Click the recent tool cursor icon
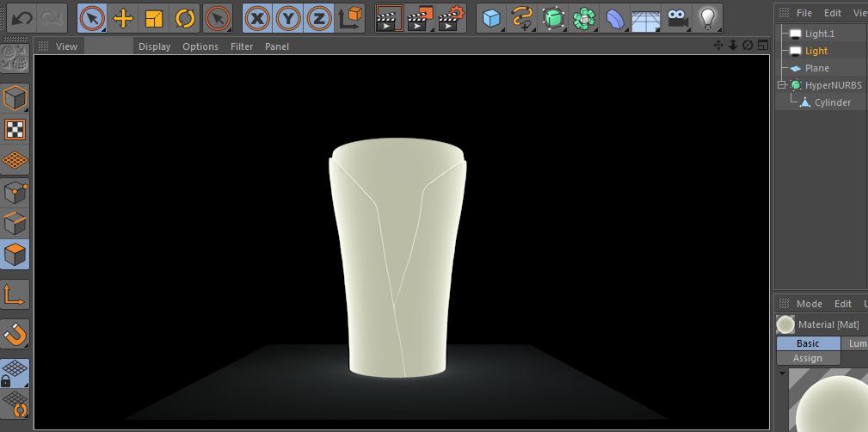 coord(218,18)
